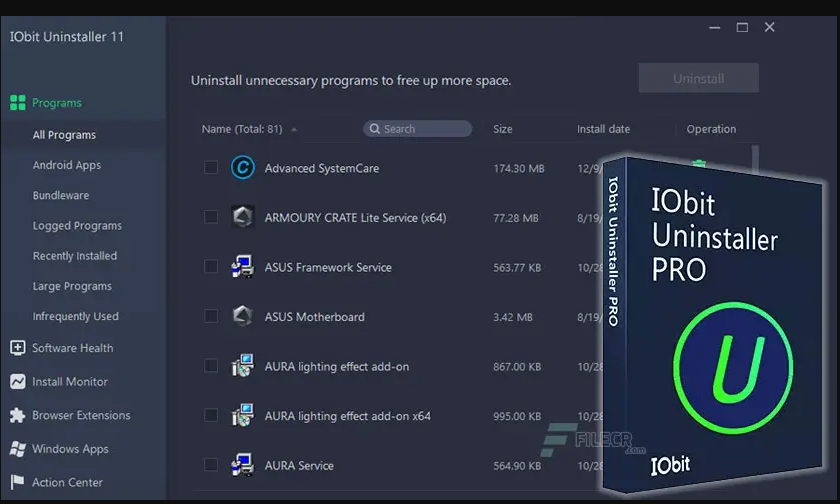Click the 77.28 MB size value
The height and width of the screenshot is (504, 840).
516,218
